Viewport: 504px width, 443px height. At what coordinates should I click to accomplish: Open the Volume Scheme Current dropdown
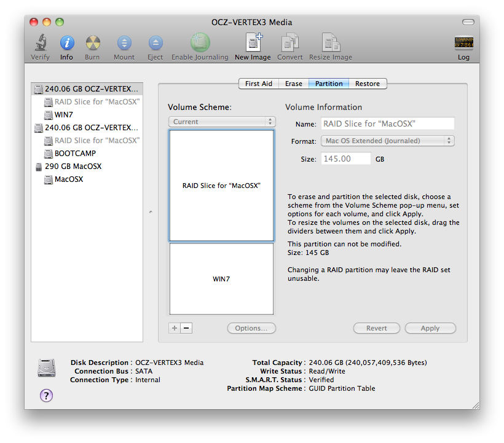point(222,122)
